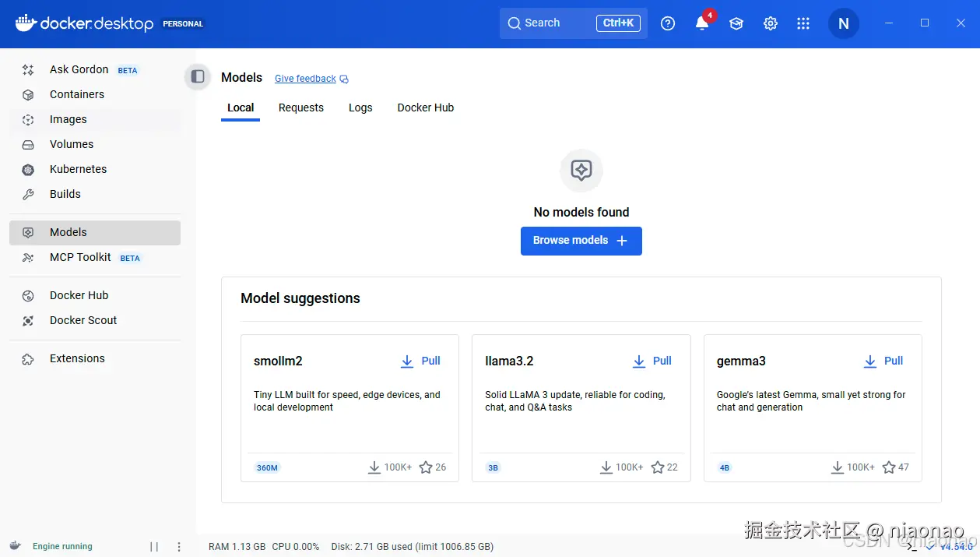Click the smollm2 model name

(278, 361)
